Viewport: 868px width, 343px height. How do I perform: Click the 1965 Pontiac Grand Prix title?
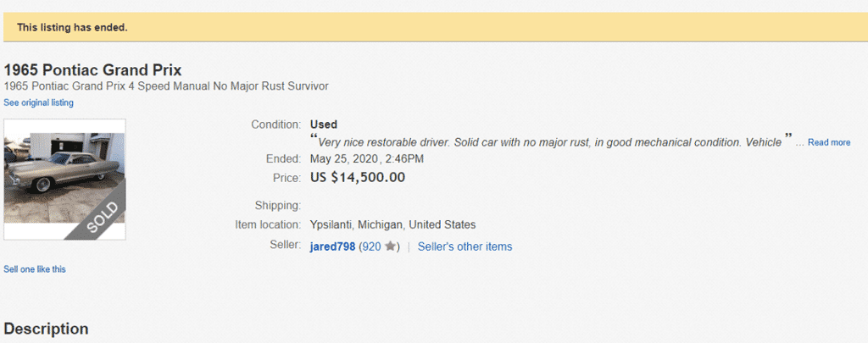[x=93, y=70]
